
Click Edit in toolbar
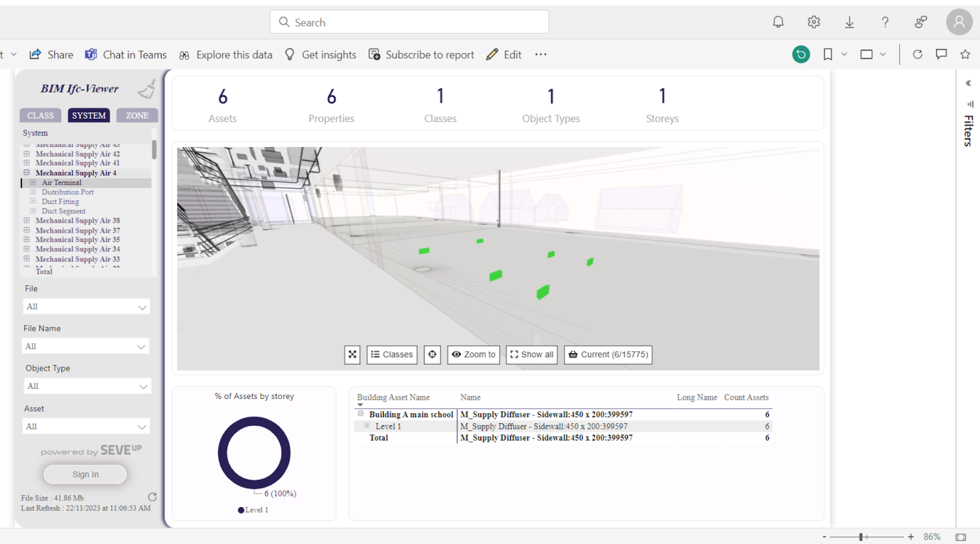pos(504,55)
